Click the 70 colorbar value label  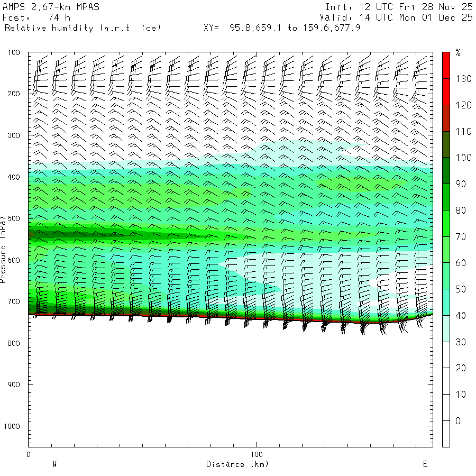[x=461, y=237]
